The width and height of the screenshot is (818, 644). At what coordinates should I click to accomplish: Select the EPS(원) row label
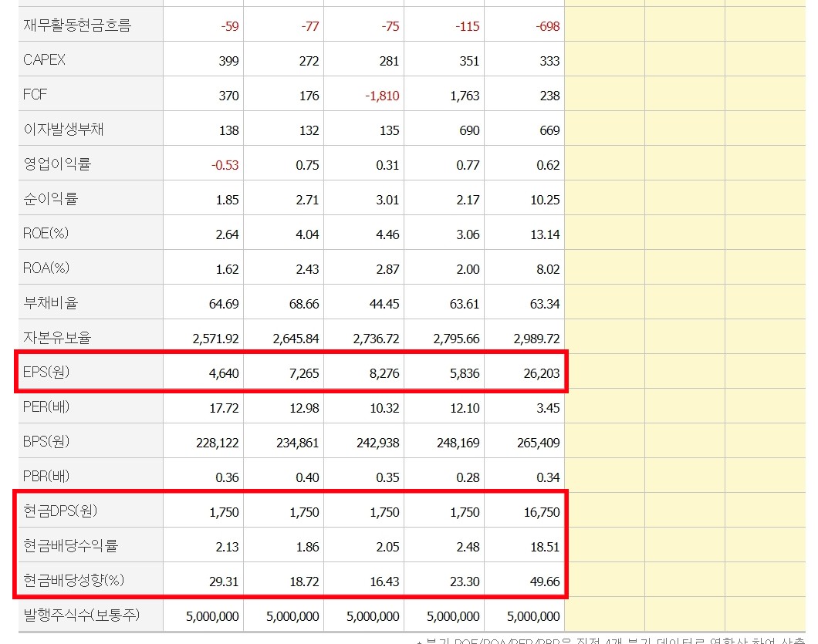(x=46, y=372)
